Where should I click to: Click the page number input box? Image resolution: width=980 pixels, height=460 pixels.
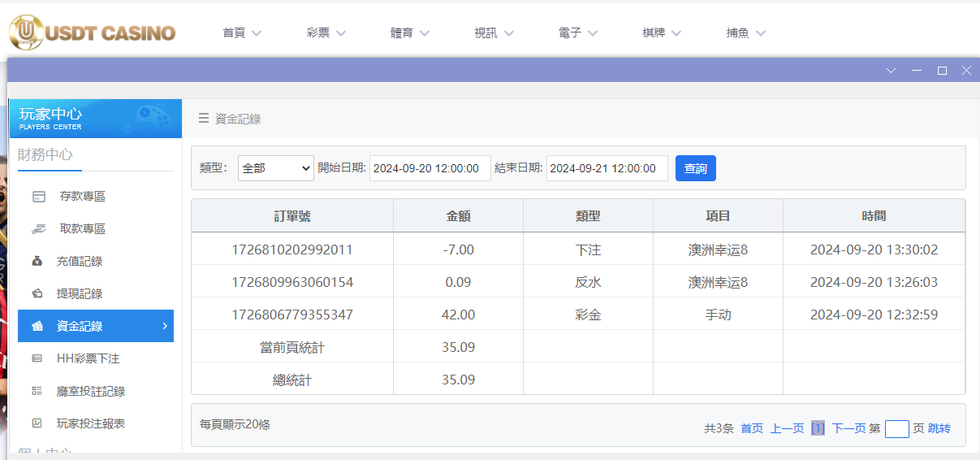tap(896, 428)
